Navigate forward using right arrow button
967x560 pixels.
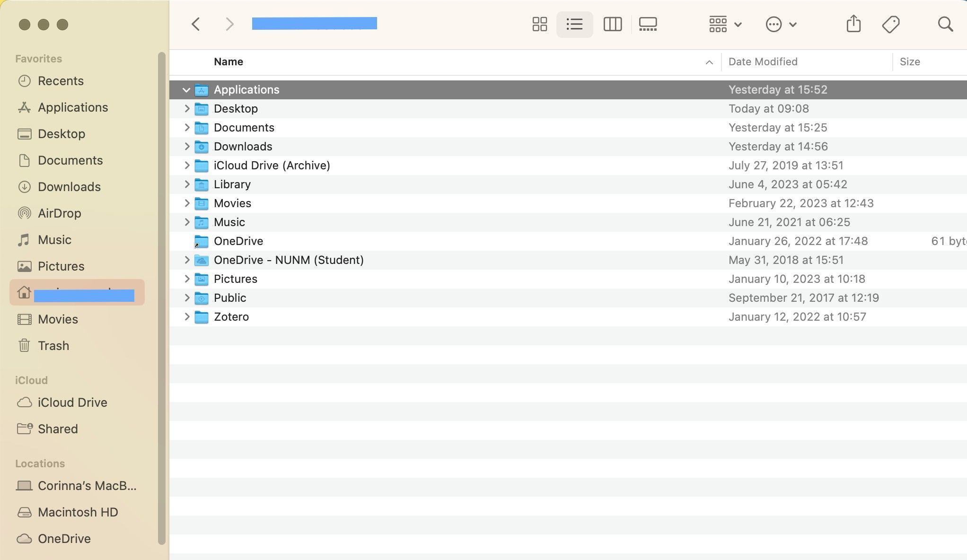point(229,25)
